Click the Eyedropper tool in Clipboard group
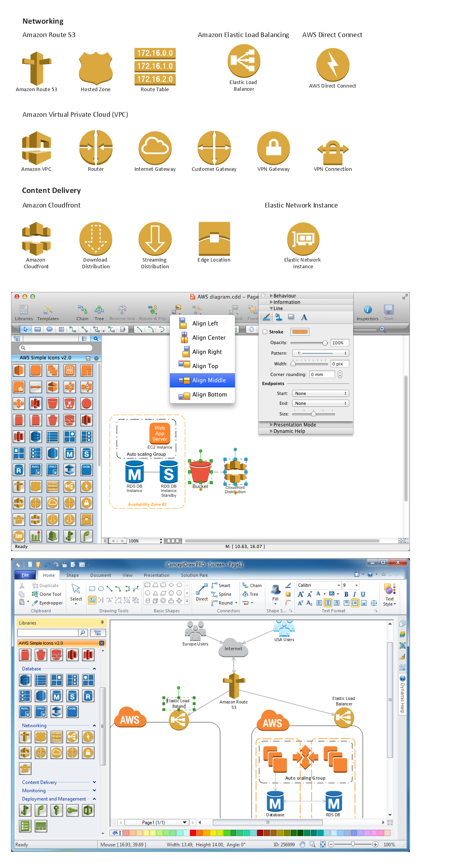Viewport: 473px width, 868px height. coord(47,603)
